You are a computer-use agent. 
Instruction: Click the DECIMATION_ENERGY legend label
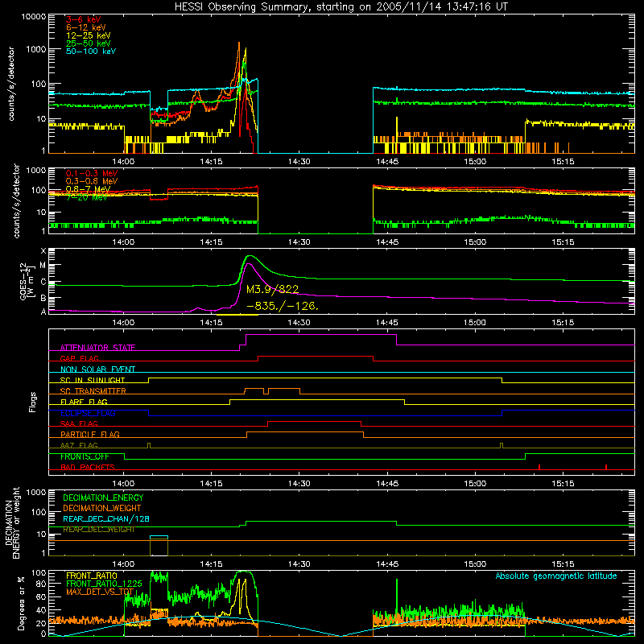coord(103,497)
